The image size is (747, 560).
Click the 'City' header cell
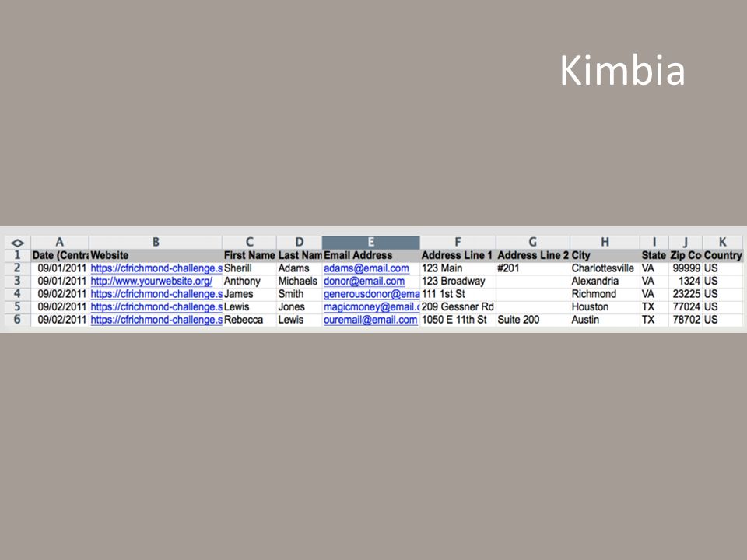coord(605,255)
